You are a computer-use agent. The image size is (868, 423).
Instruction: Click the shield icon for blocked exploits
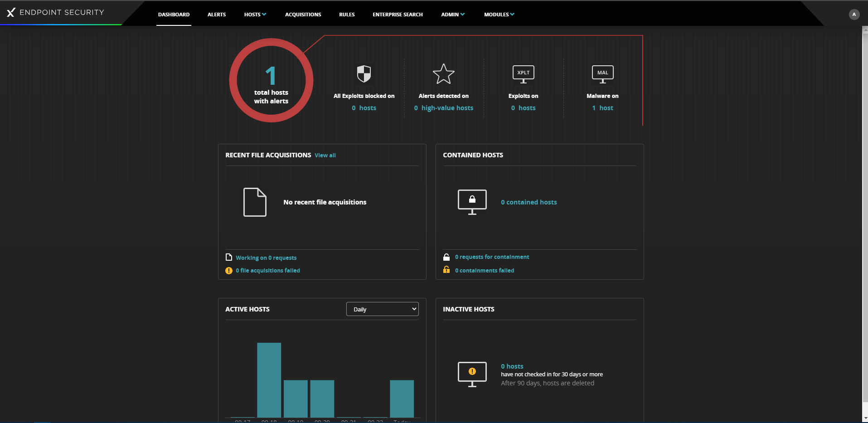click(x=364, y=73)
